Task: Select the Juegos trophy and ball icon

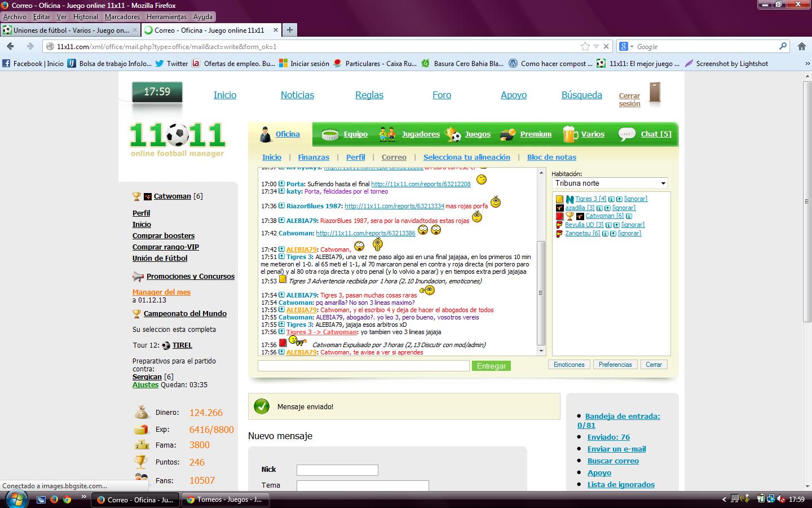Action: (453, 134)
